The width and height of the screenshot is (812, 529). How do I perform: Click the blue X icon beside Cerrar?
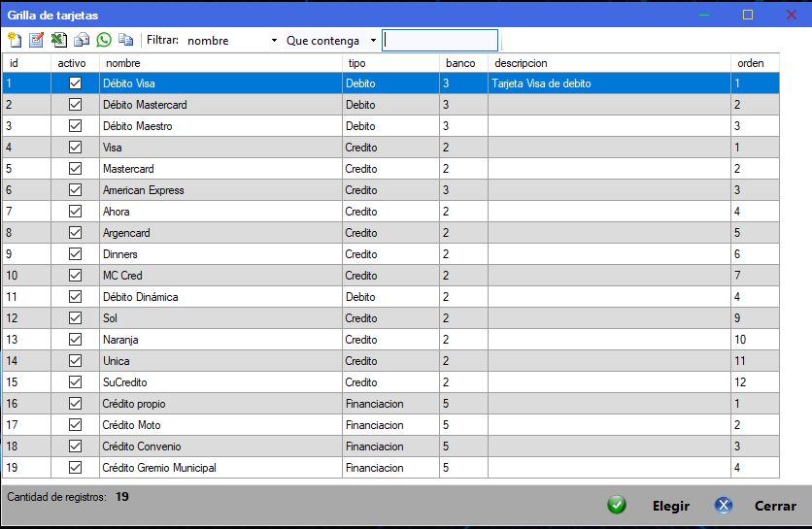tap(724, 505)
